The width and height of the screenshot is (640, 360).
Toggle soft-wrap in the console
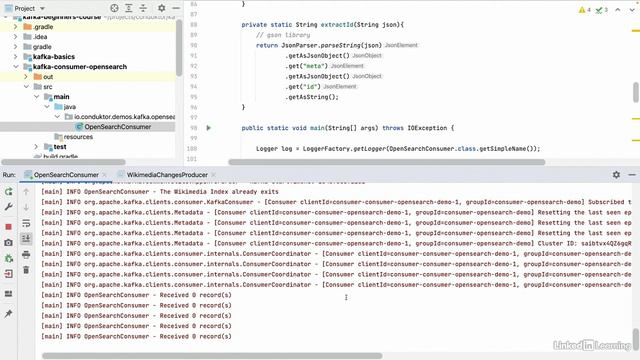point(26,223)
